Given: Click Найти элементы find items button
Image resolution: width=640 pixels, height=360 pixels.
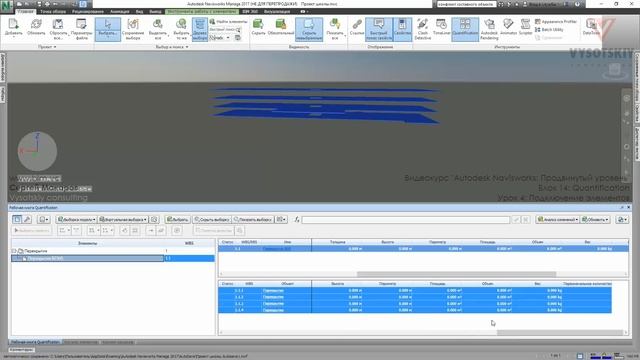Looking at the screenshot, I should (x=229, y=21).
